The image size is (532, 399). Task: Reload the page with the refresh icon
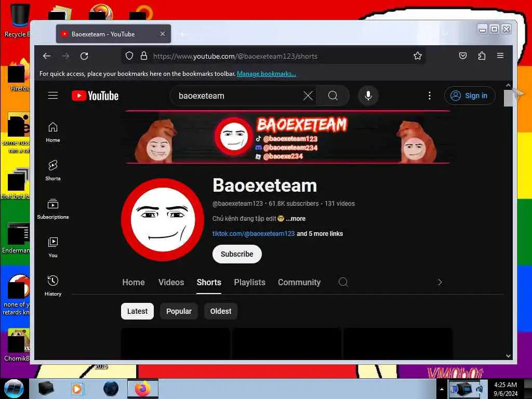[84, 56]
